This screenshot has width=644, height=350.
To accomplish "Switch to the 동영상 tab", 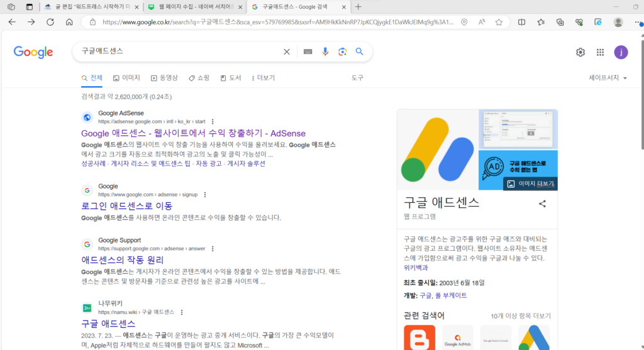I will click(164, 78).
